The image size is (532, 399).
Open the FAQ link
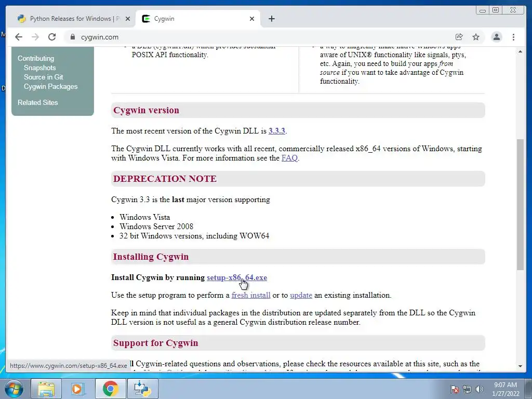pos(289,158)
